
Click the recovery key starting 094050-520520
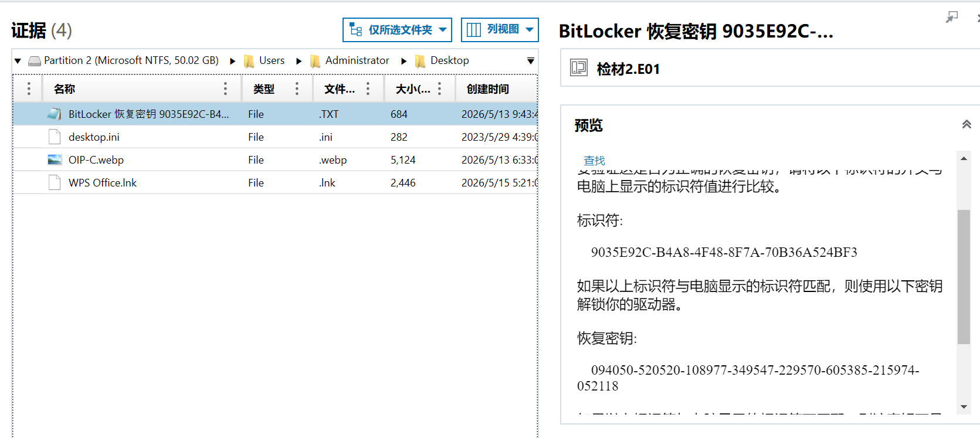(748, 378)
